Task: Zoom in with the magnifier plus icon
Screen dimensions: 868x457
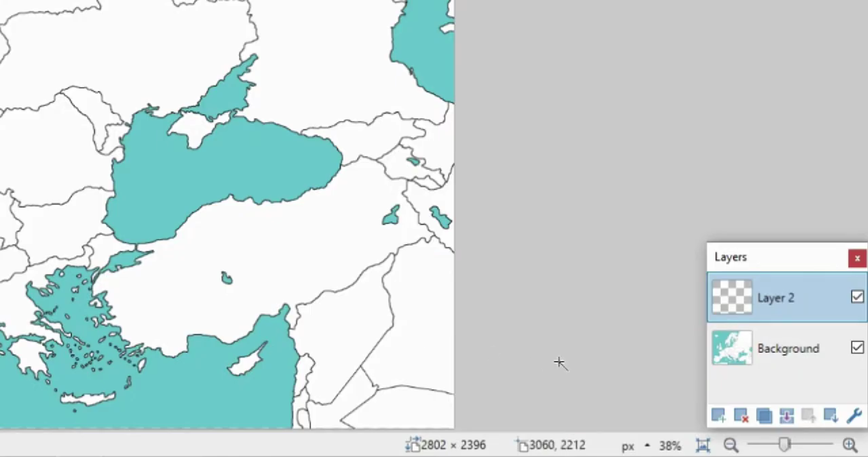Action: point(850,445)
